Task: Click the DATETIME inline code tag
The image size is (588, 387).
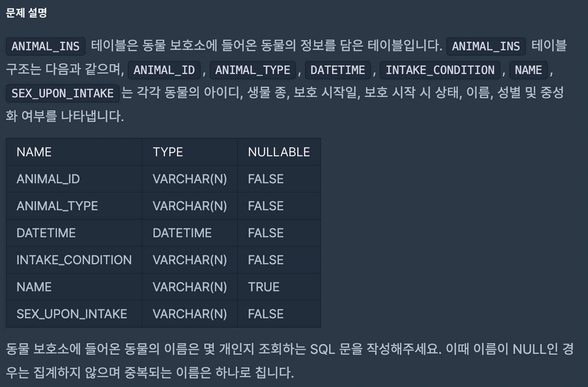Action: point(338,70)
